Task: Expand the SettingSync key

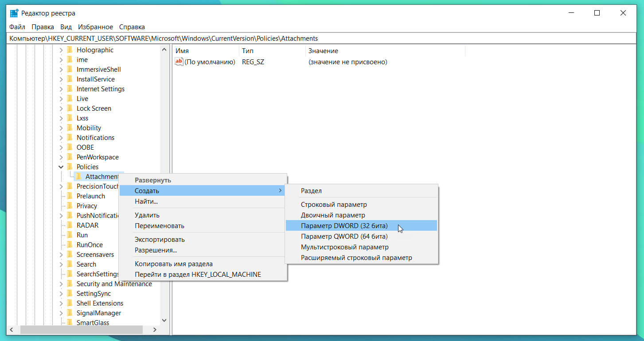Action: (x=61, y=294)
